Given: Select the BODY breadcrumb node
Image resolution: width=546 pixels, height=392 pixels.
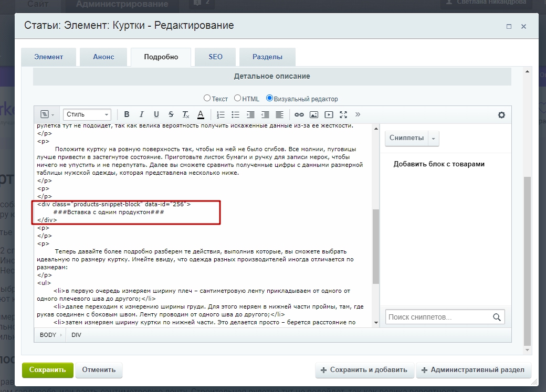Looking at the screenshot, I should click(x=48, y=335).
